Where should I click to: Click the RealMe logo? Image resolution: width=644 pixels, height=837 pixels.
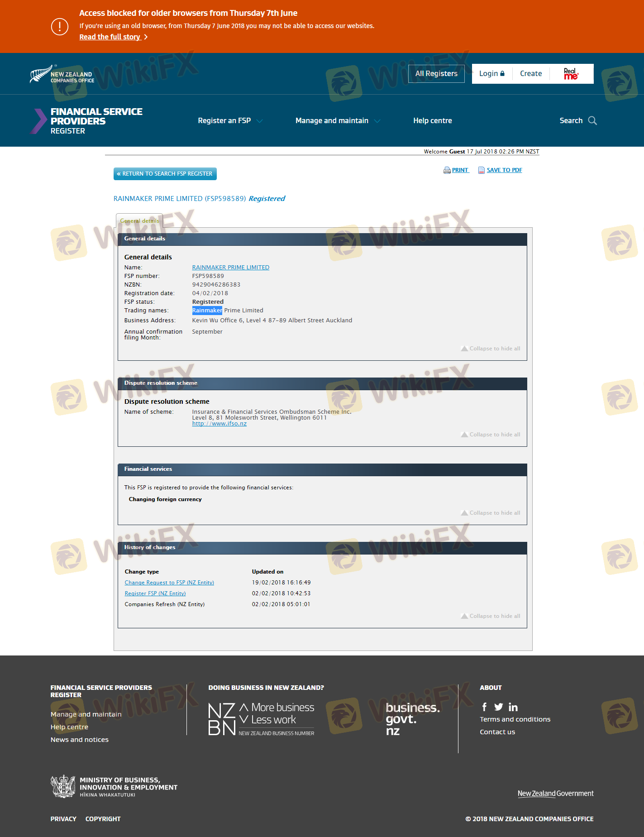[x=571, y=74]
